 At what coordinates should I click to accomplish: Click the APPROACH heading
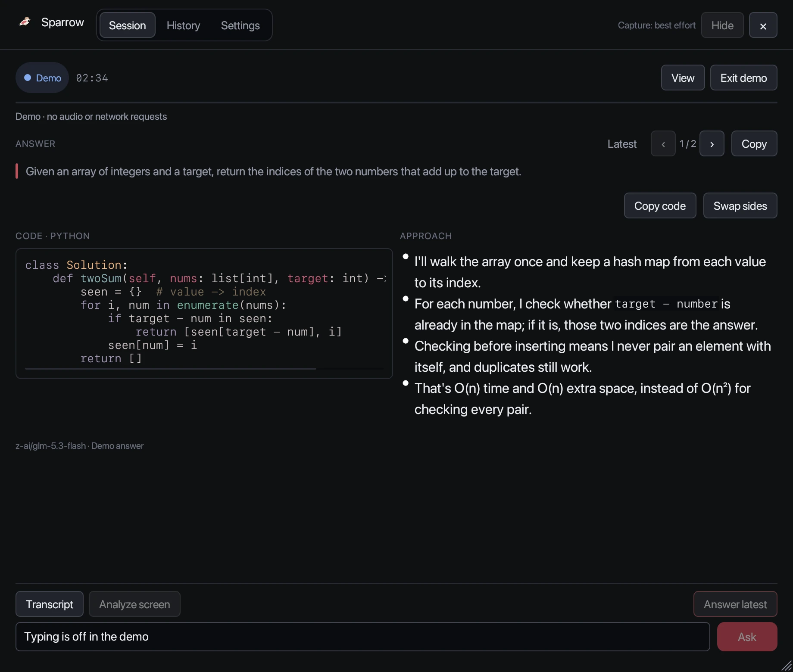(x=426, y=236)
